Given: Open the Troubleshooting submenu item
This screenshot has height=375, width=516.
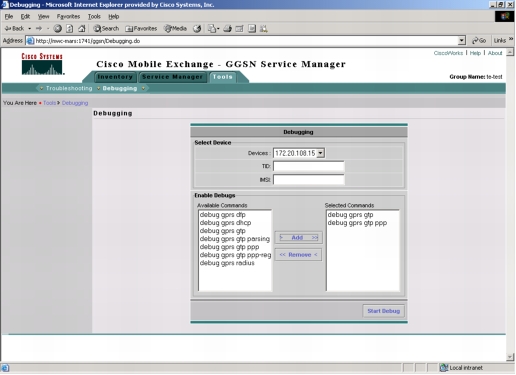Looking at the screenshot, I should [x=69, y=88].
